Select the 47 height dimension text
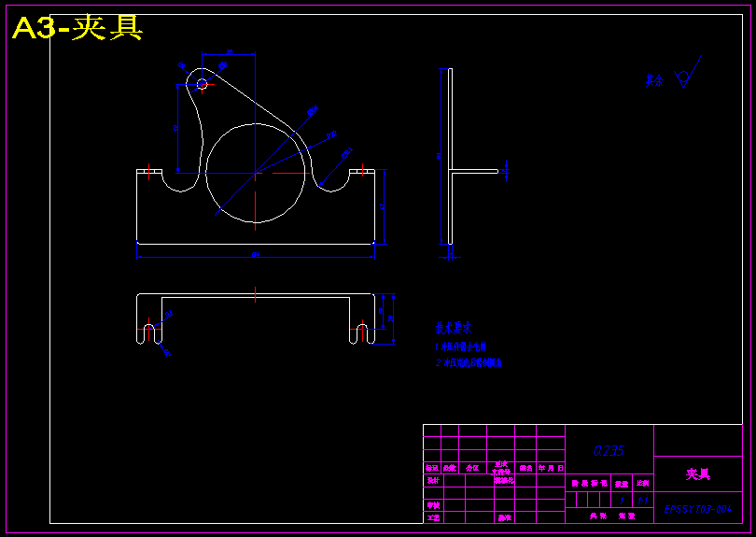The image size is (756, 537). click(382, 206)
